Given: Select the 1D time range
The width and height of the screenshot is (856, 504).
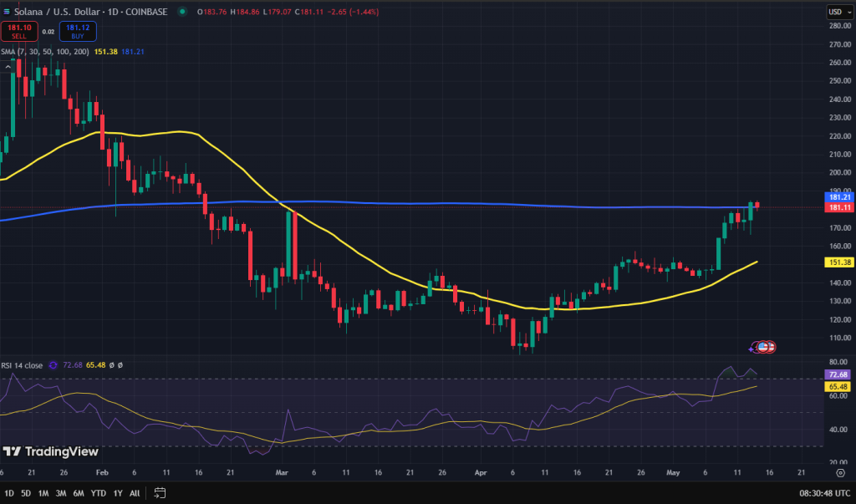Looking at the screenshot, I should [9, 493].
